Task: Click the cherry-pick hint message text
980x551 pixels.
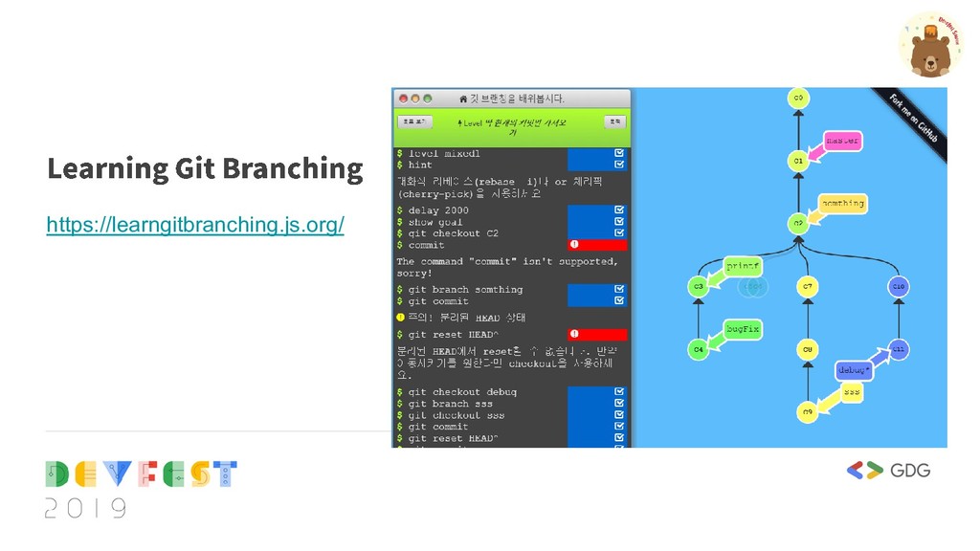Action: point(500,187)
